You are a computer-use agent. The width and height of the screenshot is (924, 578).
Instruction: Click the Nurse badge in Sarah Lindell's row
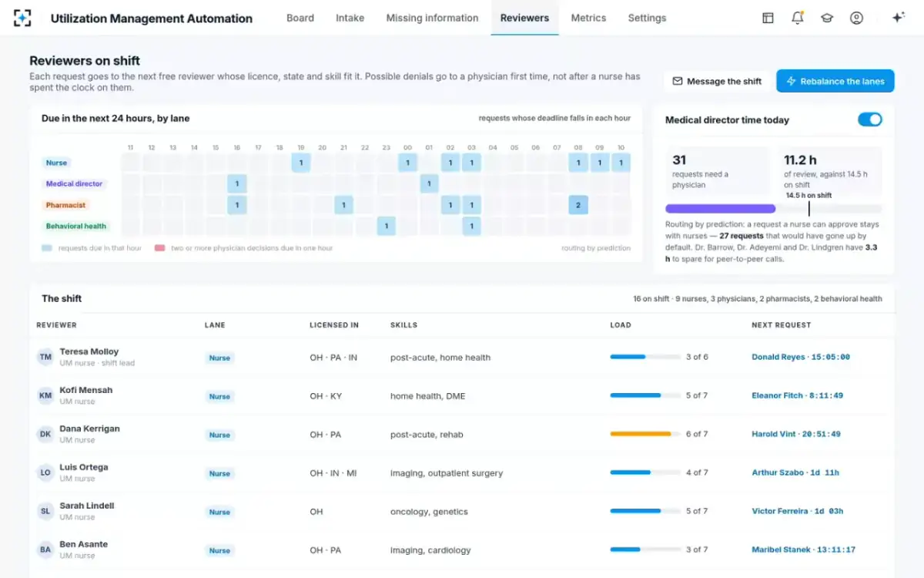219,512
